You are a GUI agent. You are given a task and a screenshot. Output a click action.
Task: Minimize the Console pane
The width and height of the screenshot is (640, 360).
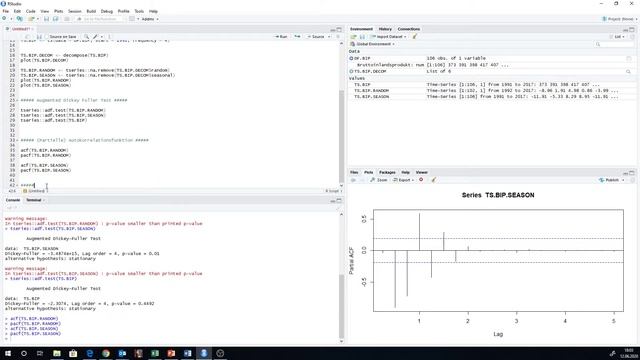[x=332, y=200]
